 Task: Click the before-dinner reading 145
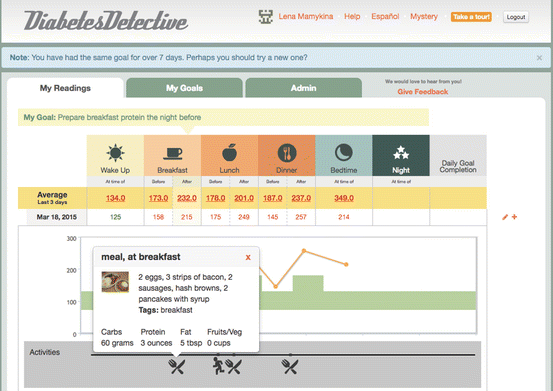click(x=273, y=217)
